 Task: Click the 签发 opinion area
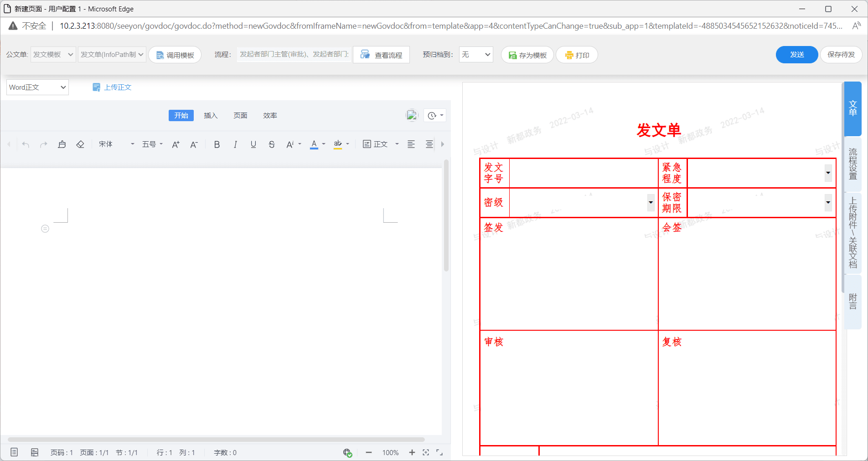[569, 274]
